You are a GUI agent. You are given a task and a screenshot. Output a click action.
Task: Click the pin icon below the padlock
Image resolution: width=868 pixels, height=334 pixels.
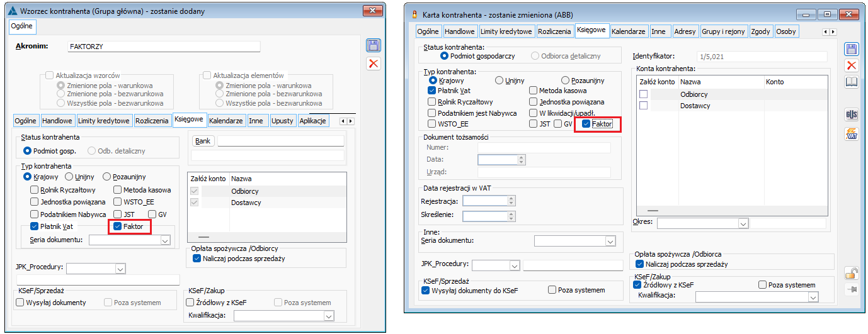[852, 289]
